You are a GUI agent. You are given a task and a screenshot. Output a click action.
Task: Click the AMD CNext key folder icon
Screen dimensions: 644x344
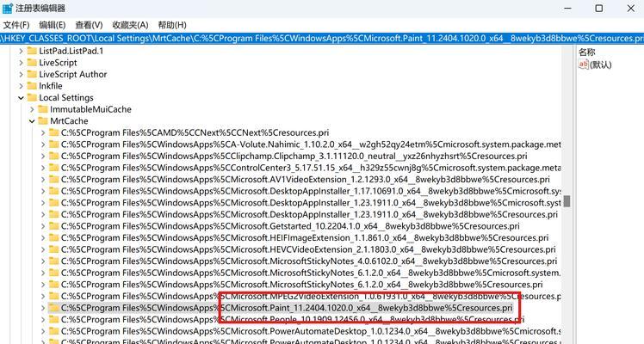pyautogui.click(x=54, y=132)
